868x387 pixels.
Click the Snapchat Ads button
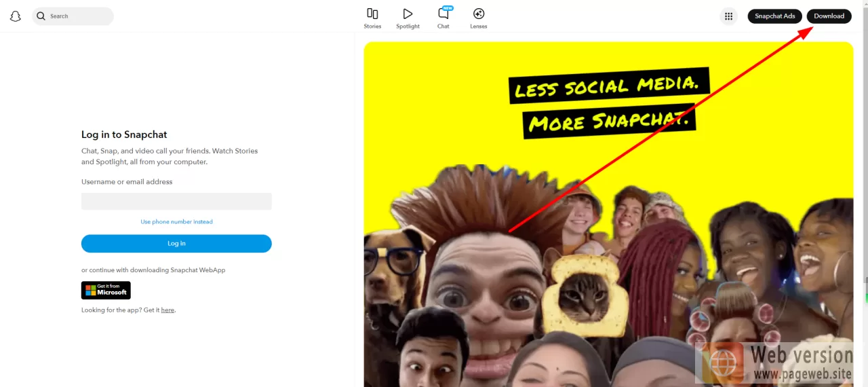point(775,16)
